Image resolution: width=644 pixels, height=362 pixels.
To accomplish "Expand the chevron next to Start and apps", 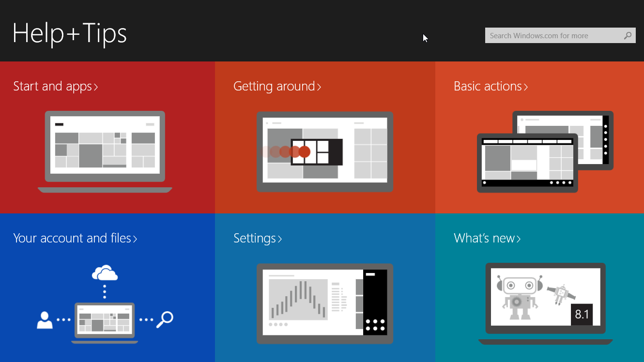I will click(96, 87).
